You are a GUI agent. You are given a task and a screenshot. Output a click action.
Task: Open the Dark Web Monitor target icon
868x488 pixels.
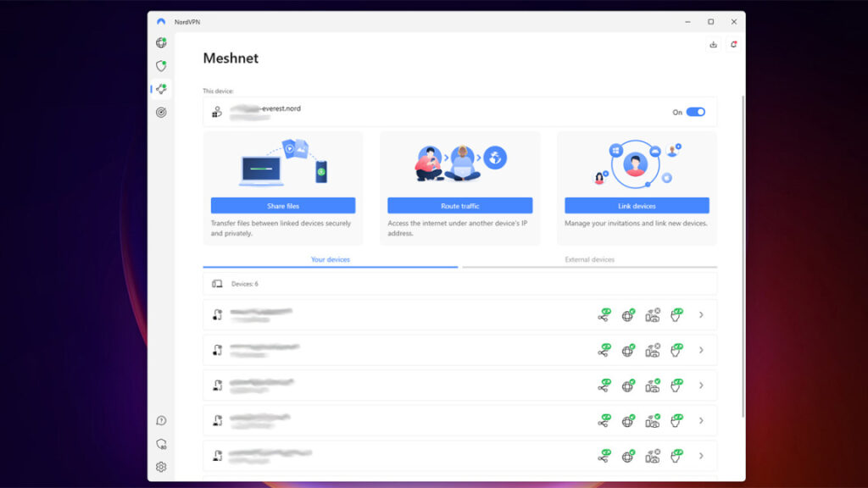[161, 113]
